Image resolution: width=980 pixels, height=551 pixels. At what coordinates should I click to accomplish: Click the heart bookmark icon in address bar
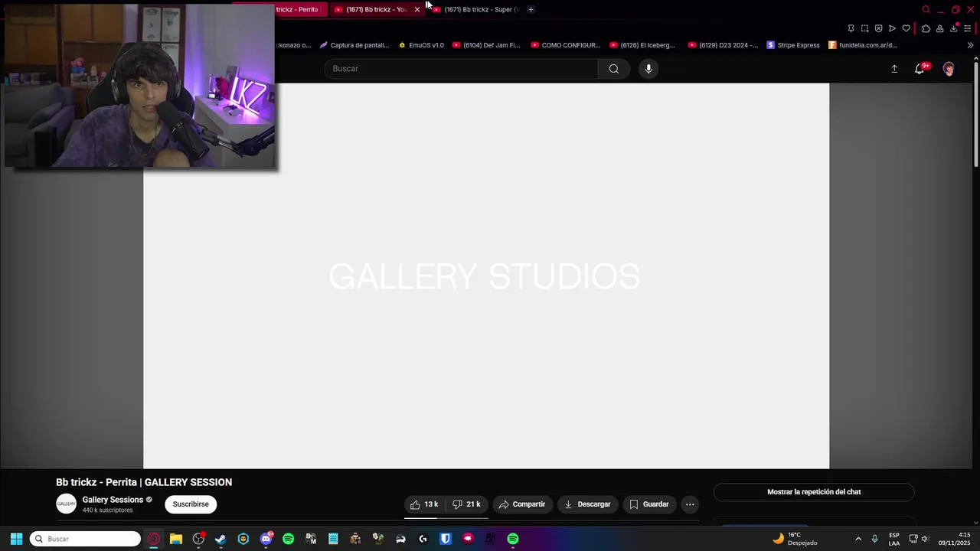[x=906, y=29]
